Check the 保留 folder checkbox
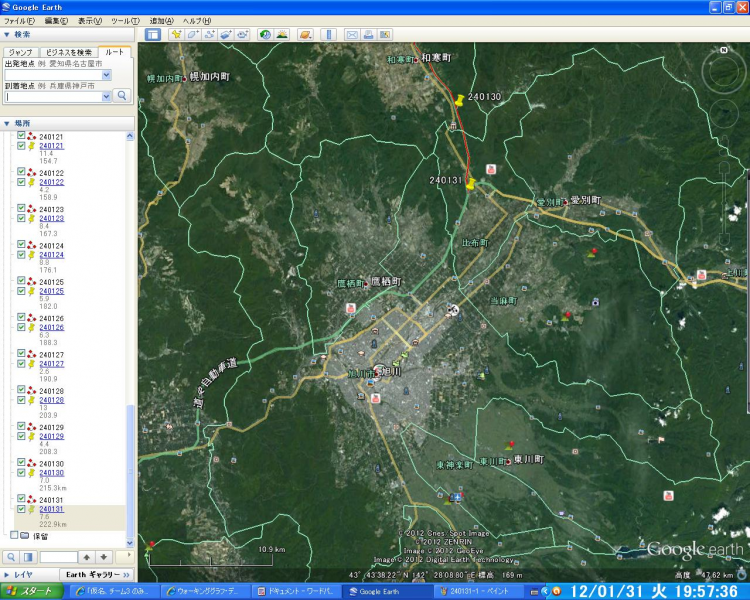This screenshot has height=600, width=750. 14,535
